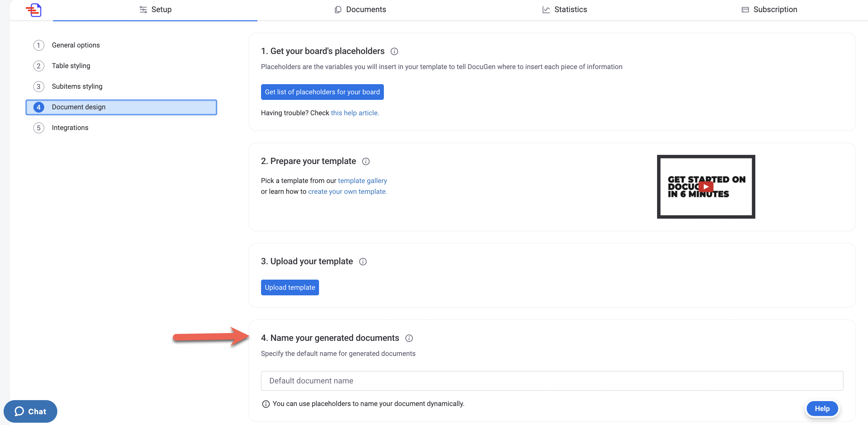Screen dimensions: 868x425
Task: Focus the Default document name field
Action: pos(552,380)
